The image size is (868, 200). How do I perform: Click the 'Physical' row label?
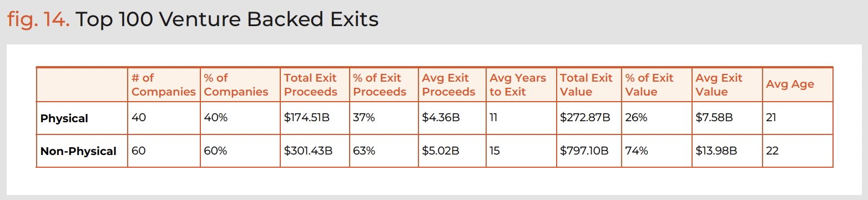point(64,118)
